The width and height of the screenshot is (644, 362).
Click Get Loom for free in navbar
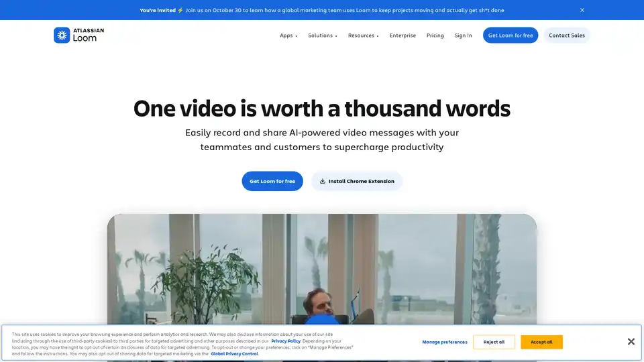point(510,36)
